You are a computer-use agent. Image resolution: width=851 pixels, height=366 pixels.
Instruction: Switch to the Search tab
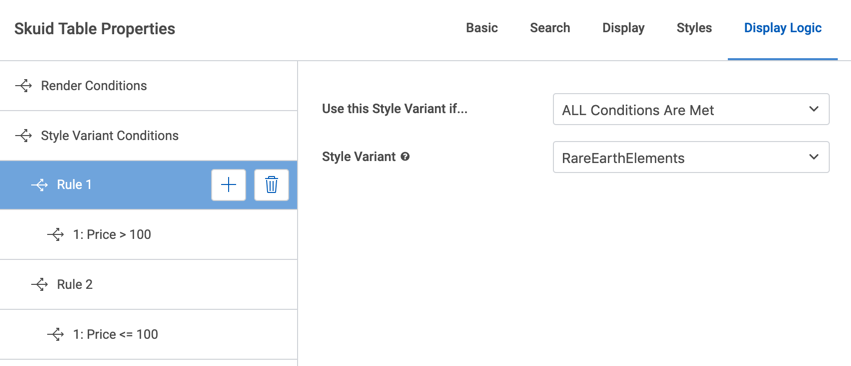point(550,28)
